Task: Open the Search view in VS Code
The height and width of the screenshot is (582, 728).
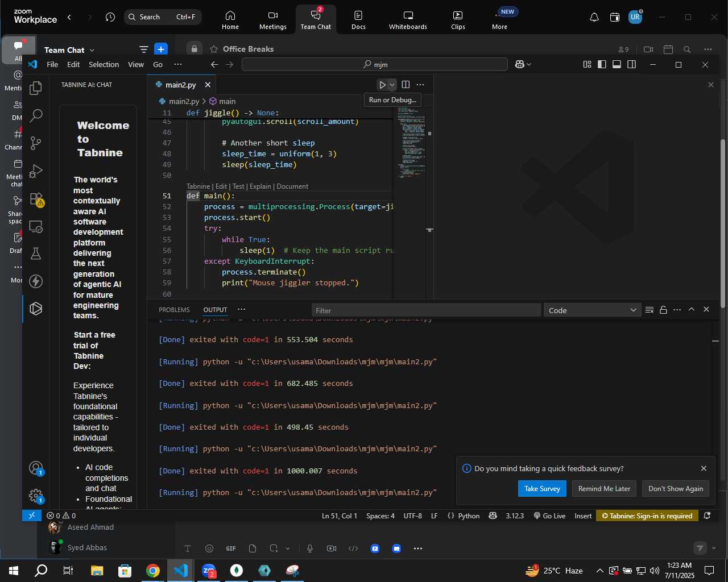Action: (36, 115)
